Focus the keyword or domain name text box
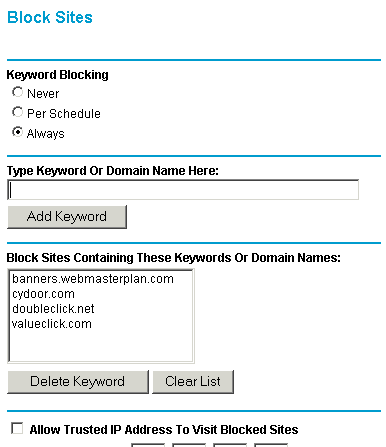The image size is (386, 447). (x=183, y=190)
